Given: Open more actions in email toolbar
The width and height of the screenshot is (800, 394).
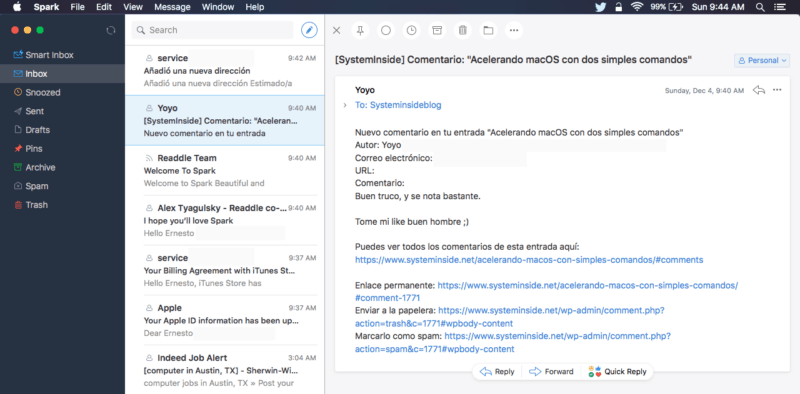Looking at the screenshot, I should (514, 31).
